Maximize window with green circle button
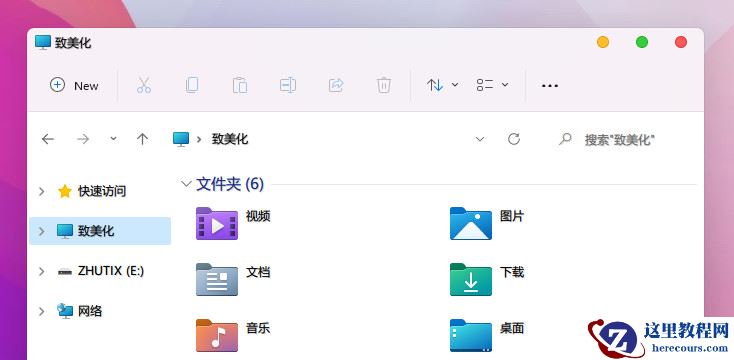734x360 pixels. (x=642, y=42)
